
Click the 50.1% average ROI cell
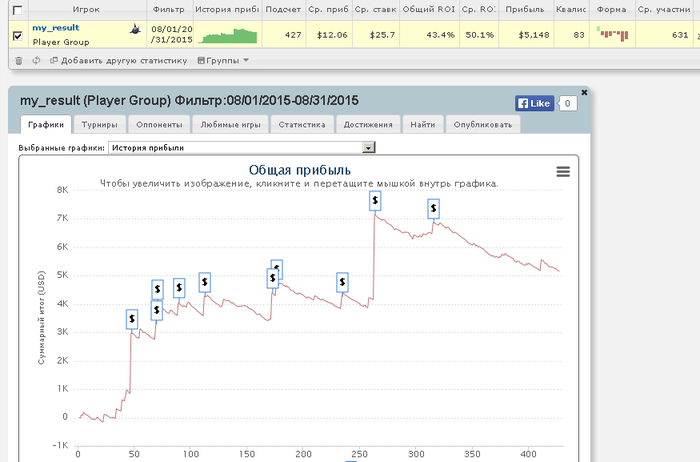(x=479, y=35)
